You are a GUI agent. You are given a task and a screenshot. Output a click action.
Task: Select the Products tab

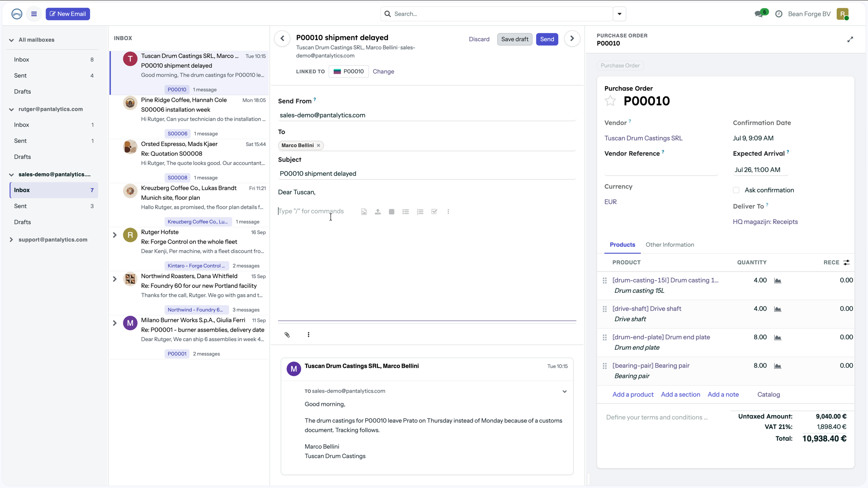622,245
